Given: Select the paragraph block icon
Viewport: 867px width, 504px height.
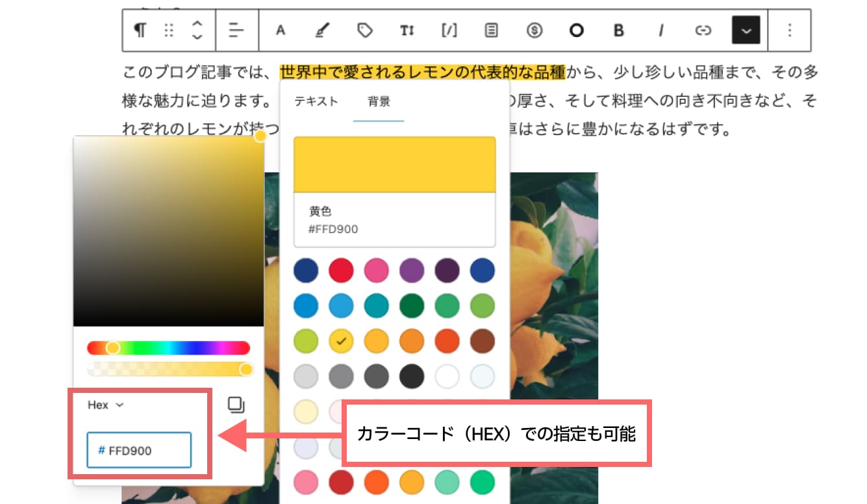Looking at the screenshot, I should 140,31.
